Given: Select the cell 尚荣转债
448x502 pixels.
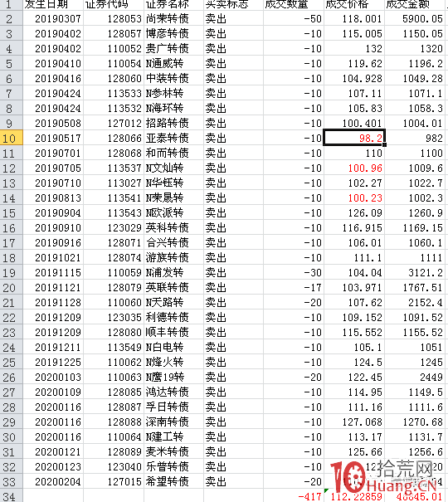Looking at the screenshot, I should pos(173,19).
